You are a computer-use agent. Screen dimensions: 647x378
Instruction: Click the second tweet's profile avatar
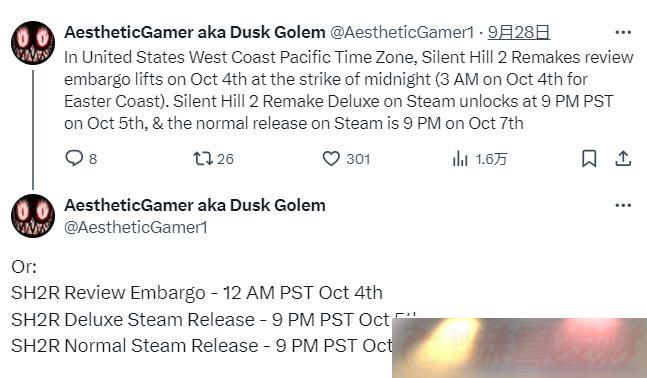click(x=33, y=215)
